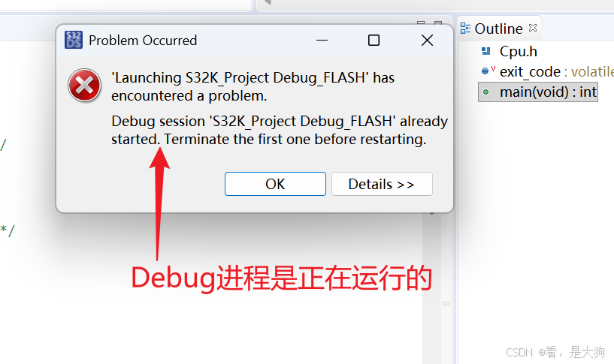Click the S32DS logo in dialog title bar
Image resolution: width=614 pixels, height=364 pixels.
74,40
